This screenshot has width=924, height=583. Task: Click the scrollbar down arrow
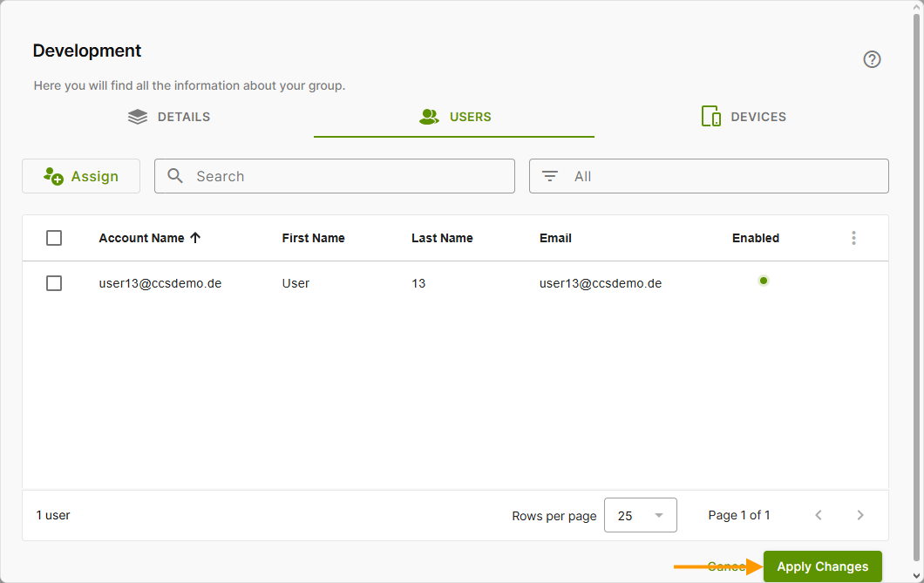coord(917,577)
